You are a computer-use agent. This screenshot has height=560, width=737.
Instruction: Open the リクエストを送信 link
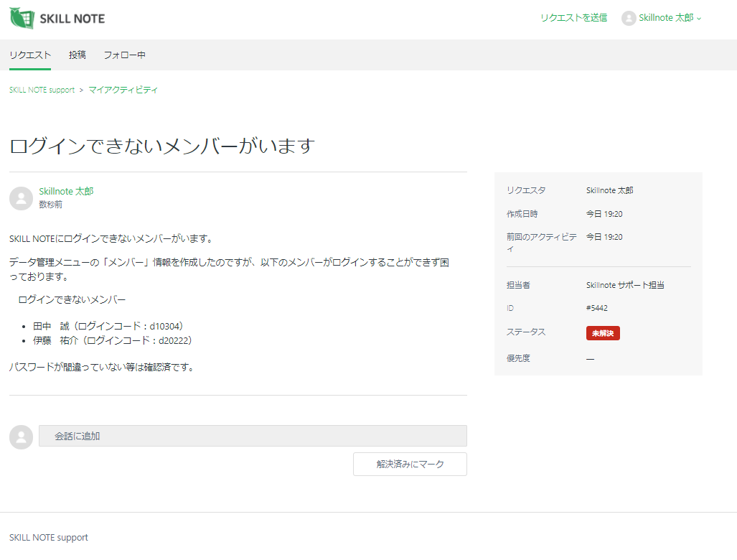pyautogui.click(x=573, y=17)
